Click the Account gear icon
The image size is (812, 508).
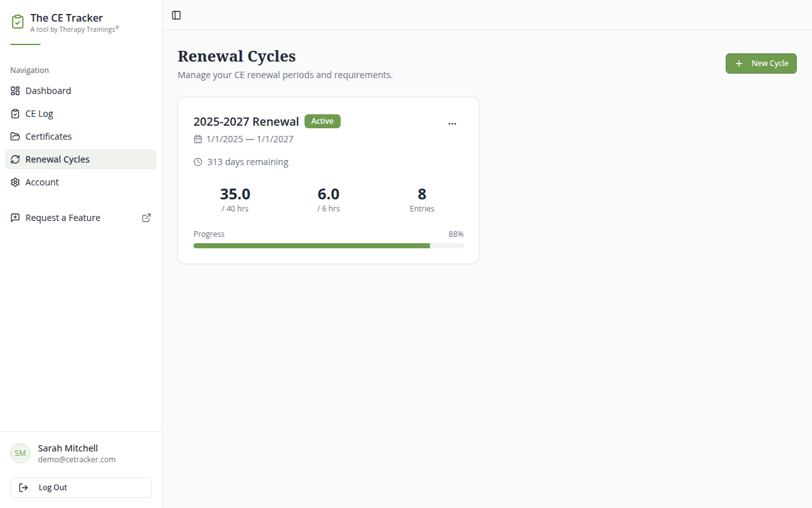(15, 182)
